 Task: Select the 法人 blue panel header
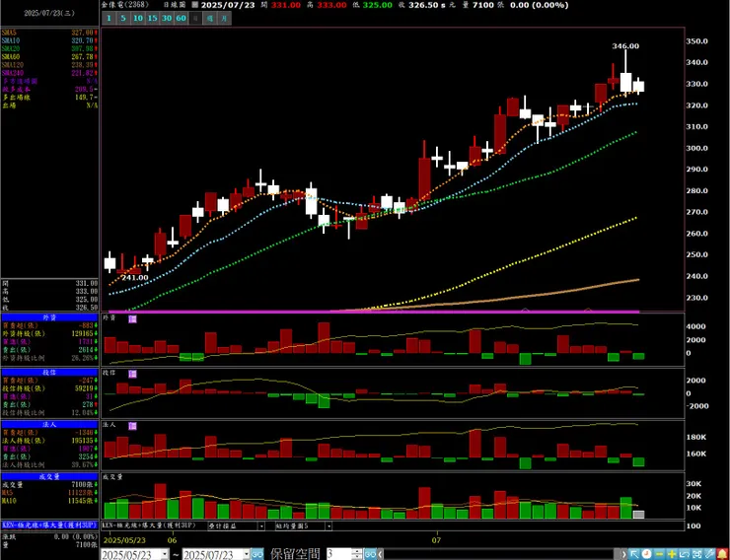(x=49, y=425)
